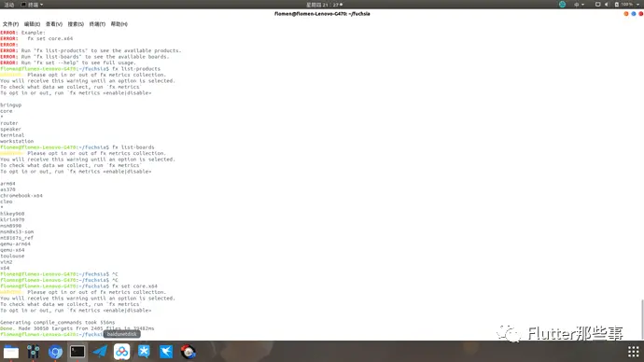
Task: Open the battery 100% system menu
Action: 627,4
